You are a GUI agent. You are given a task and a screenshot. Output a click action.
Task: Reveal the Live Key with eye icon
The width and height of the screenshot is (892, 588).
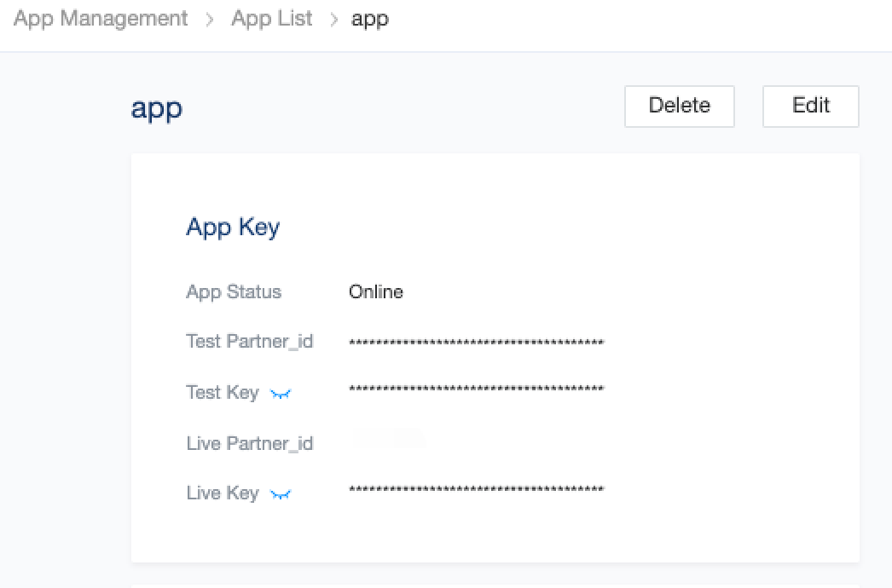(281, 494)
